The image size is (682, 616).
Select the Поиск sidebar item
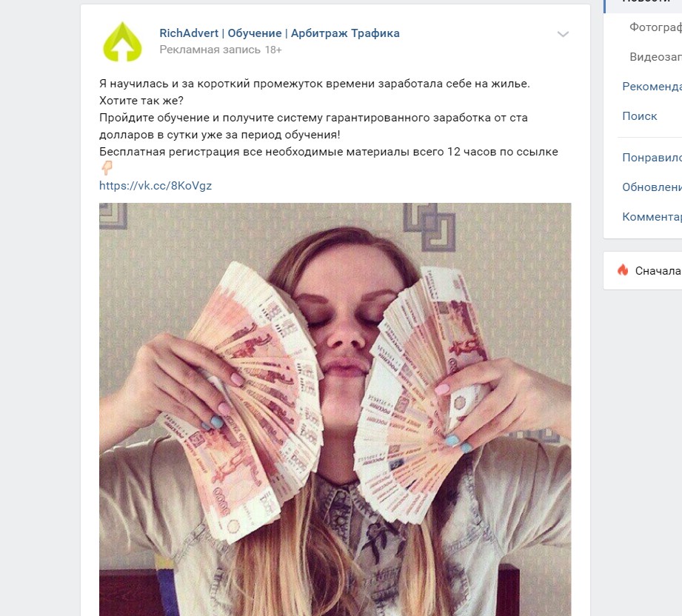639,116
